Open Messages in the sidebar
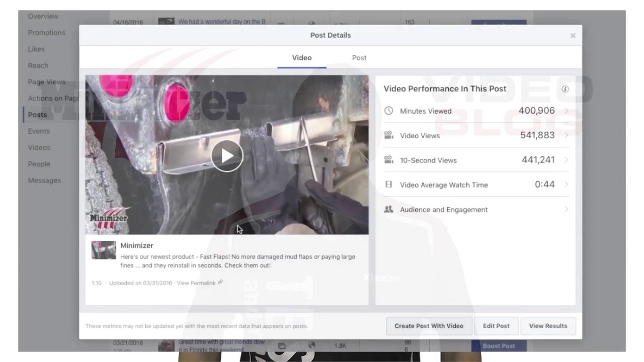Viewport: 644px width, 362px height. tap(44, 180)
